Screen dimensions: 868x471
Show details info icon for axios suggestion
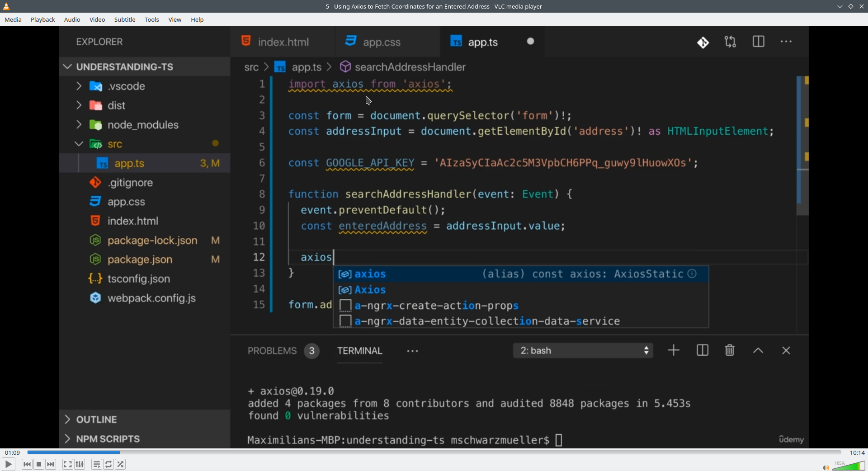coord(692,273)
